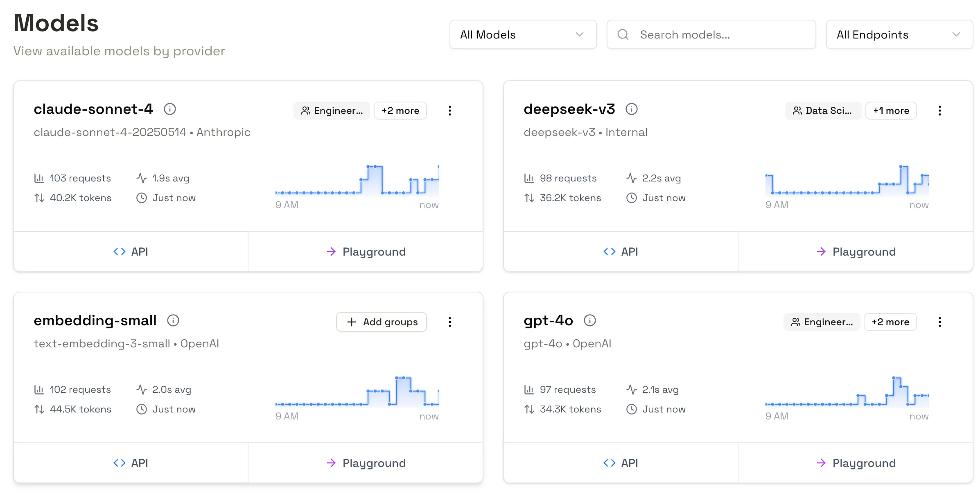Open the All Endpoints dropdown
The height and width of the screenshot is (494, 980).
pos(899,34)
